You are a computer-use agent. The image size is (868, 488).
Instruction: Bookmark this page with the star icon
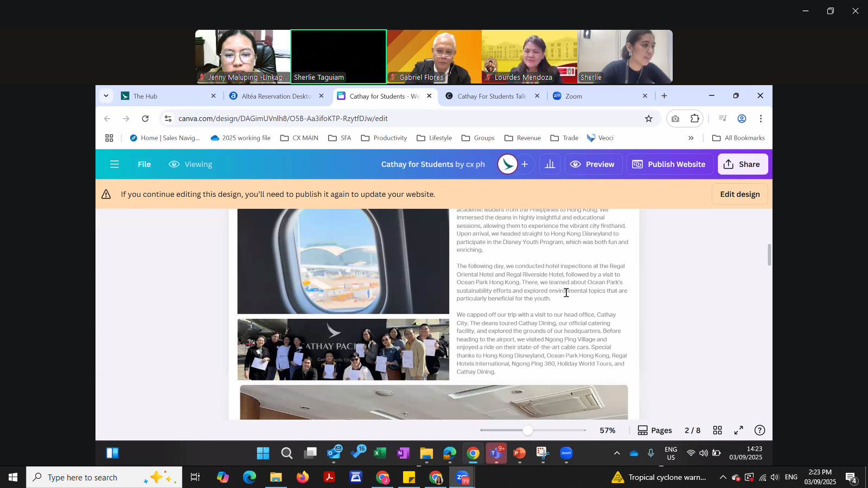[x=648, y=119]
